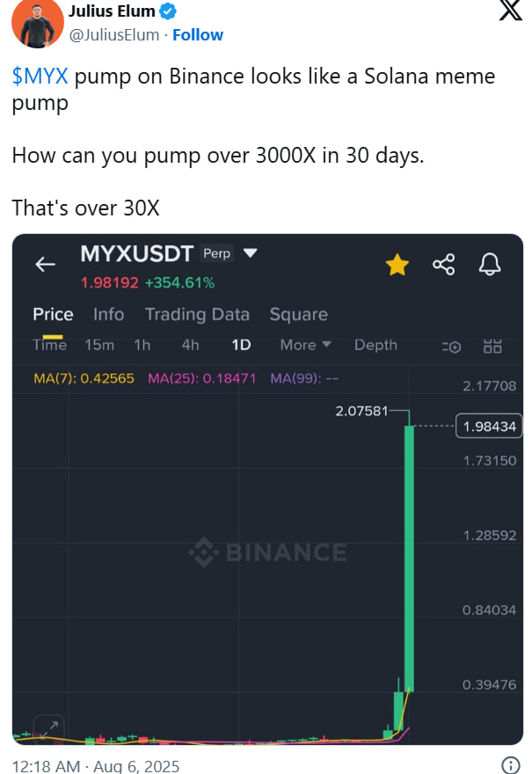The height and width of the screenshot is (774, 532).
Task: Open the More intervals dropdown
Action: pos(305,345)
